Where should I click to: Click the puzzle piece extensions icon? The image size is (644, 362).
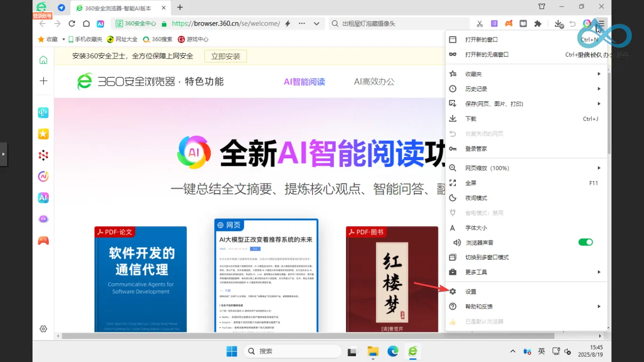(537, 24)
